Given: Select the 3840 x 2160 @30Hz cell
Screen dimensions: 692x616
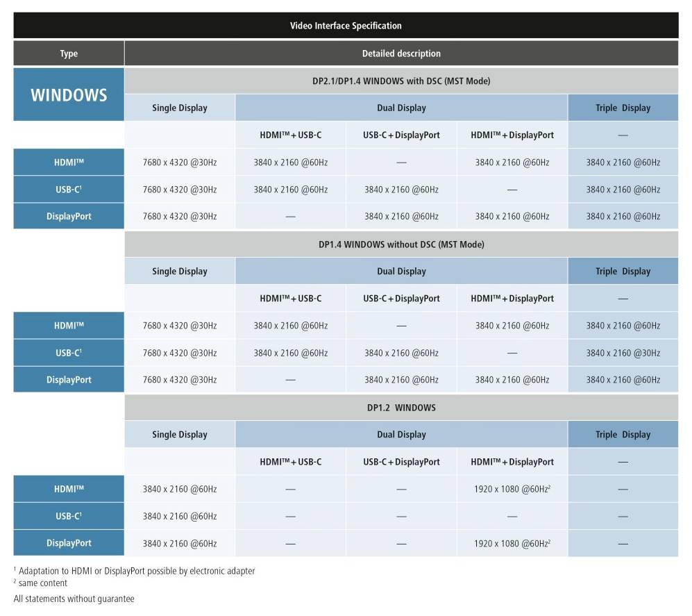Looking at the screenshot, I should 623,353.
